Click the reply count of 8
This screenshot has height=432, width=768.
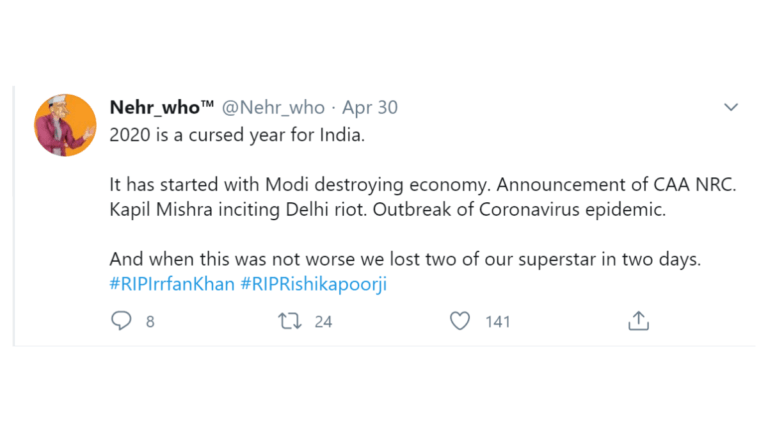point(150,322)
